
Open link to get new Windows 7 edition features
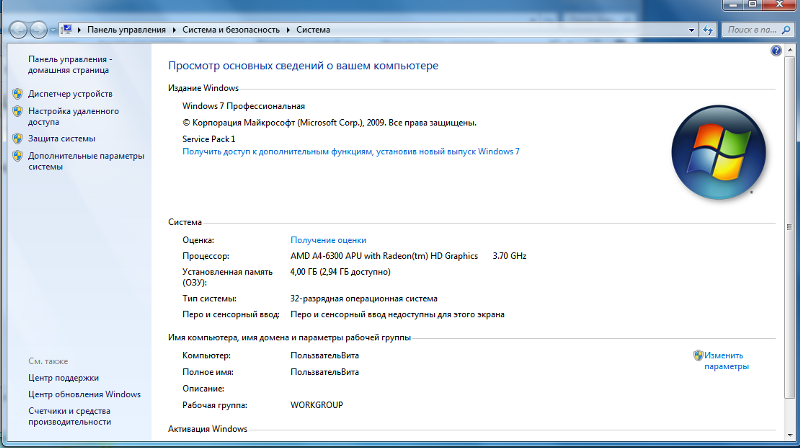(350, 151)
